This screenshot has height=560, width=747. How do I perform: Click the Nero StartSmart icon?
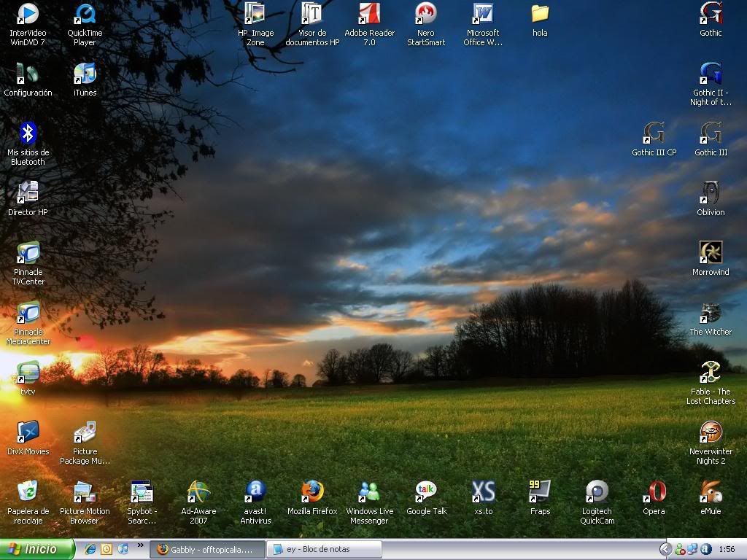[426, 15]
